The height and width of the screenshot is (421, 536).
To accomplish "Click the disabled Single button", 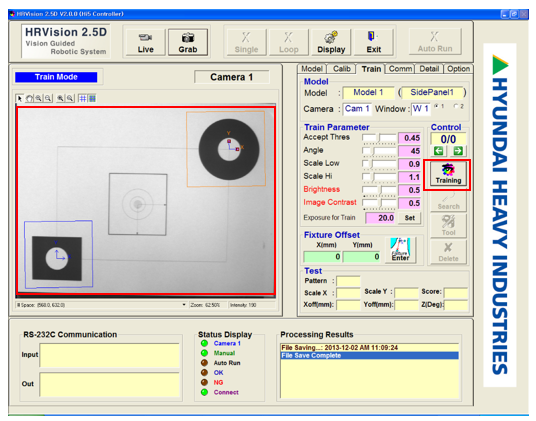I will tap(246, 43).
